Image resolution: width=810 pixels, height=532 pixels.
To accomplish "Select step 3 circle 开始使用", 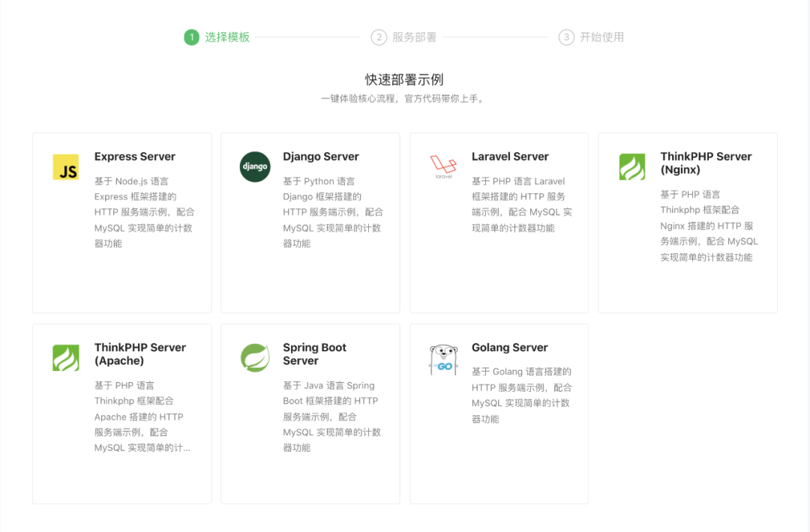I will (x=566, y=37).
